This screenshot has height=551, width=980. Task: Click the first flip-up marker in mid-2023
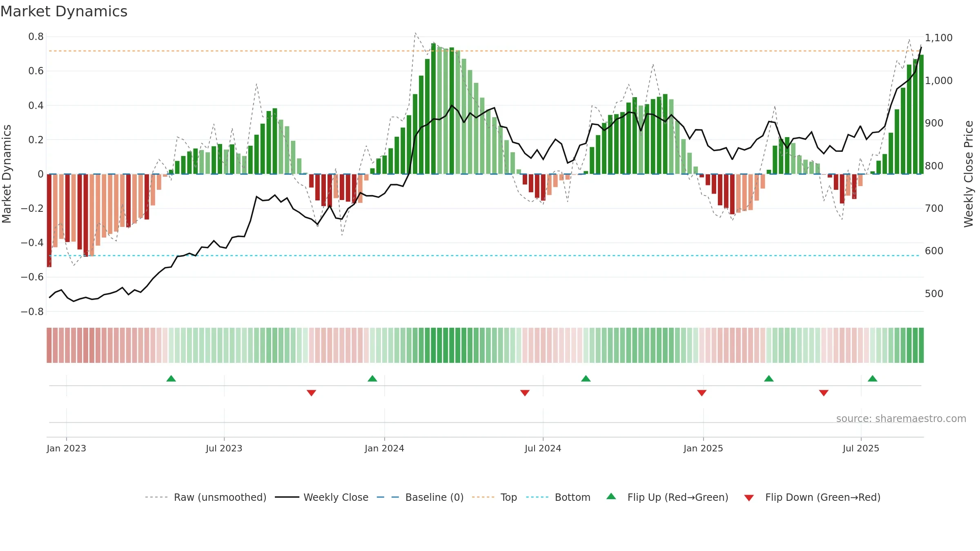click(x=171, y=378)
